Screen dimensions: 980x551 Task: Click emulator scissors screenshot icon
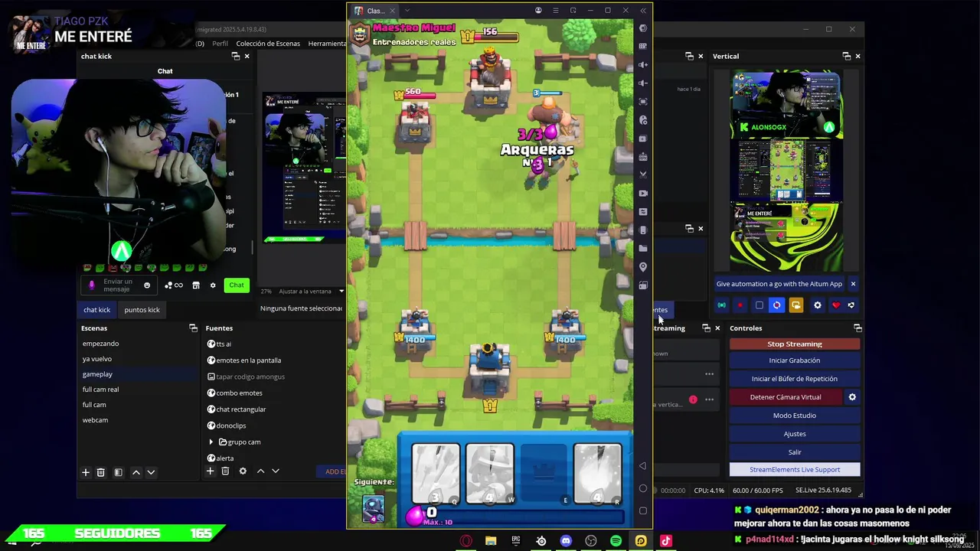click(643, 175)
